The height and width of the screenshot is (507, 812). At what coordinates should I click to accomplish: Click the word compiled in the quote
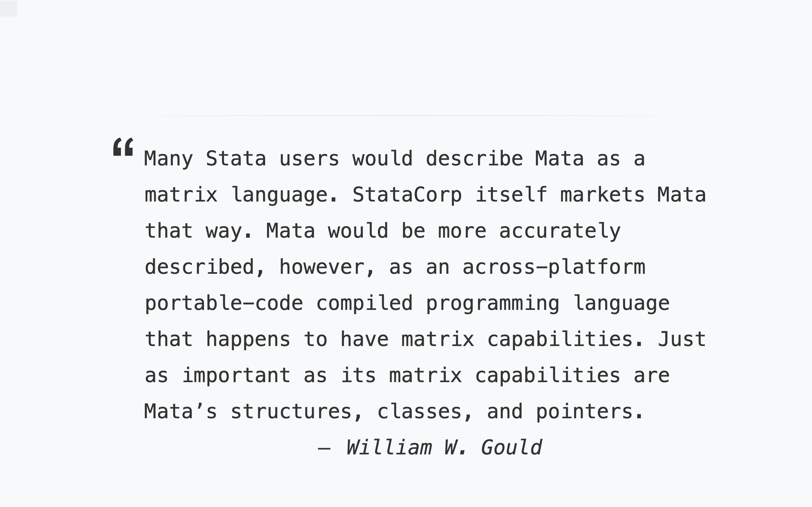[364, 303]
